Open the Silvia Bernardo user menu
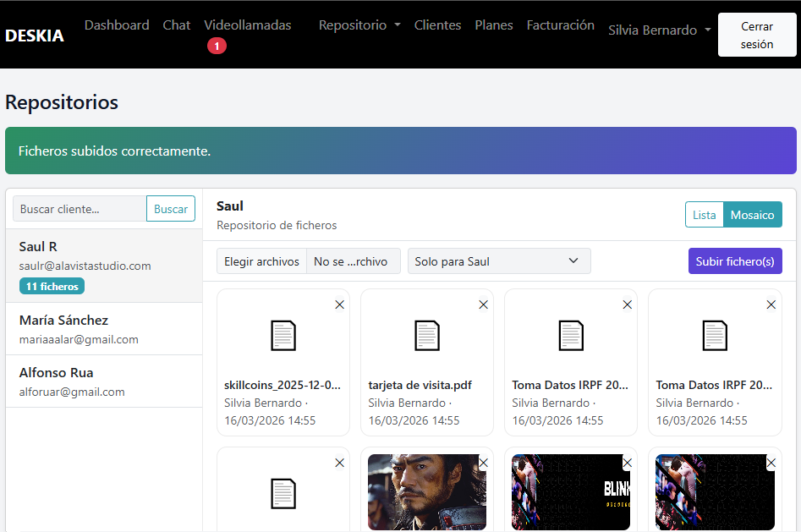This screenshot has height=532, width=801. [x=659, y=30]
